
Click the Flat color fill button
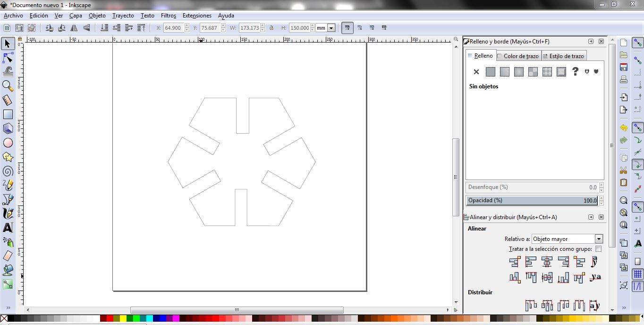point(491,72)
